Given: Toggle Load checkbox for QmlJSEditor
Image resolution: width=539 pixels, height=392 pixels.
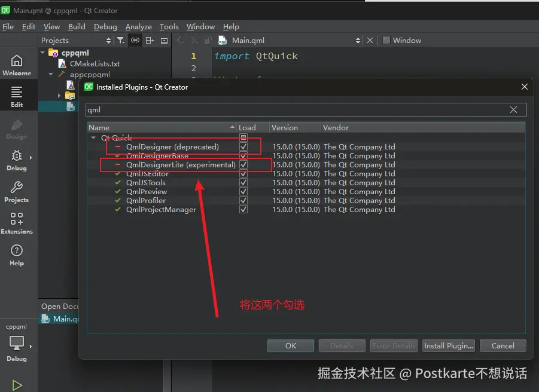Looking at the screenshot, I should 243,174.
